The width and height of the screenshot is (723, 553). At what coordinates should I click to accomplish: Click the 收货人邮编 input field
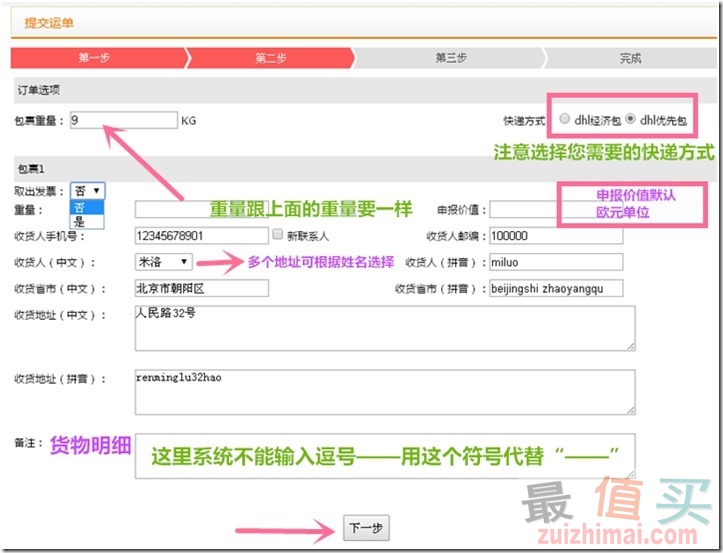pyautogui.click(x=556, y=236)
